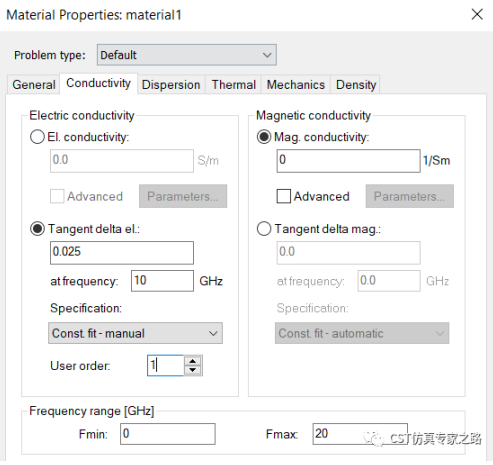493x465 pixels.
Task: Expand the Const. fit - manual specification dropdown
Action: coord(135,333)
